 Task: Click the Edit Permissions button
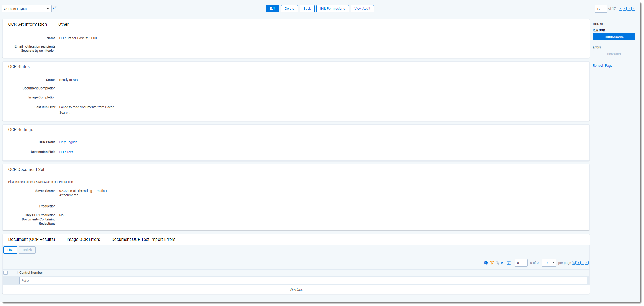click(x=333, y=9)
